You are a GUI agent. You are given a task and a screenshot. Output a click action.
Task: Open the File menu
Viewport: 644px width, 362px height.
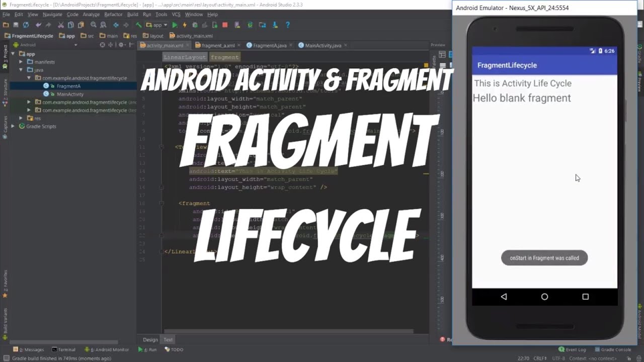(6, 15)
